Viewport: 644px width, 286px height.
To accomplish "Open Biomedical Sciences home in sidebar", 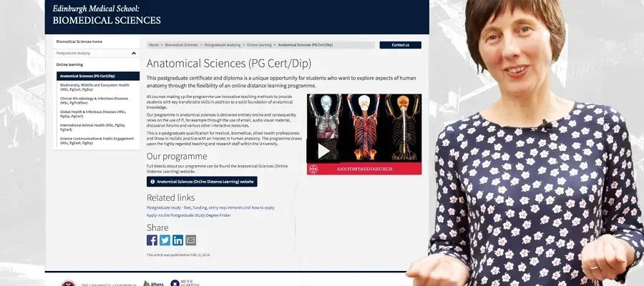I will coord(79,41).
